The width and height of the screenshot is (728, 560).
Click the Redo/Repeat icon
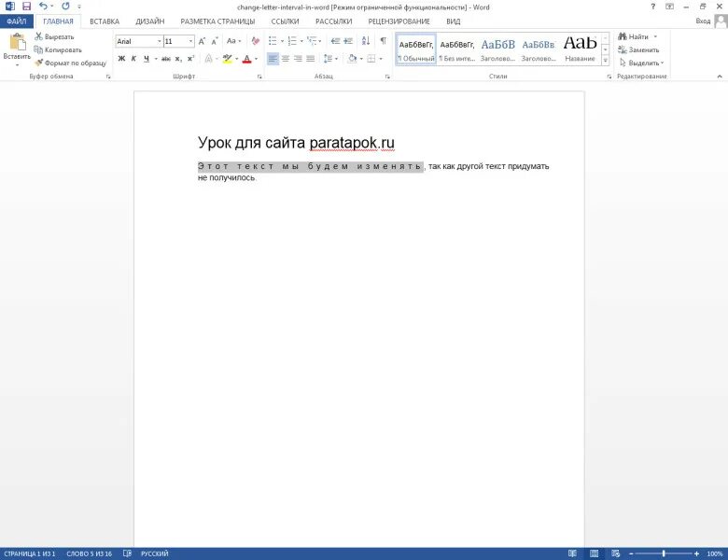click(65, 7)
